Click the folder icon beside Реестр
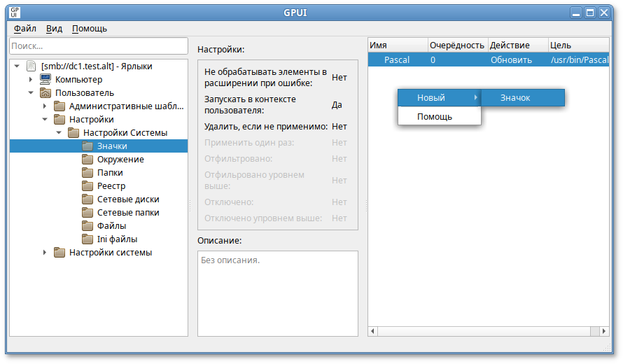 pyautogui.click(x=87, y=186)
